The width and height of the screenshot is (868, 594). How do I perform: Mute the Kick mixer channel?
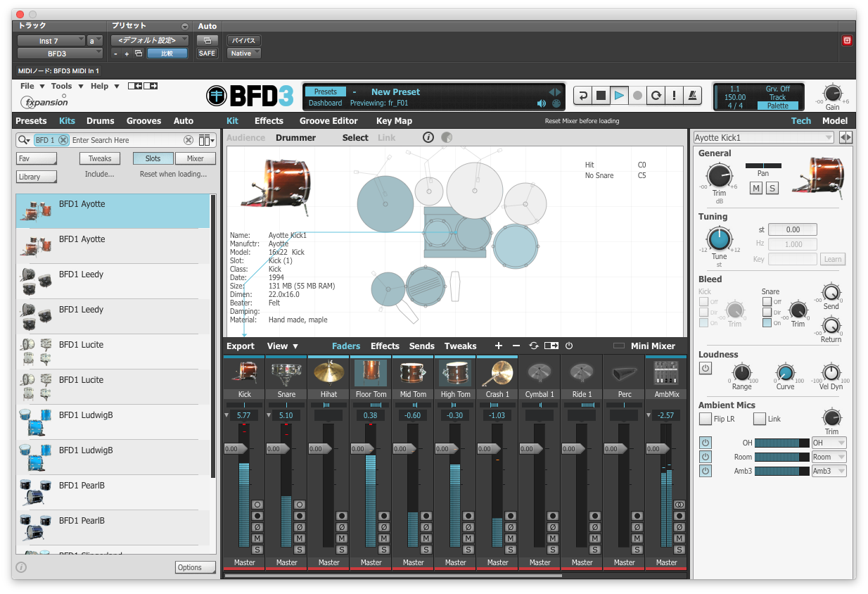(x=257, y=538)
